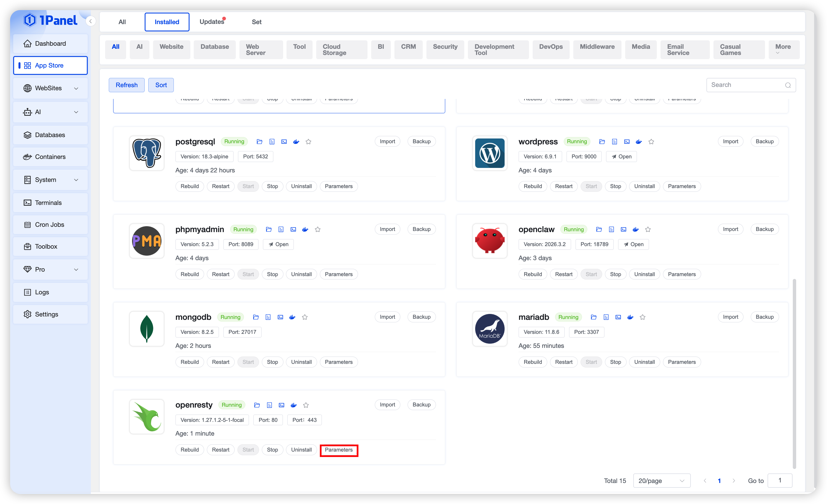827x504 pixels.
Task: Toggle favorite star for wordpress
Action: (651, 142)
